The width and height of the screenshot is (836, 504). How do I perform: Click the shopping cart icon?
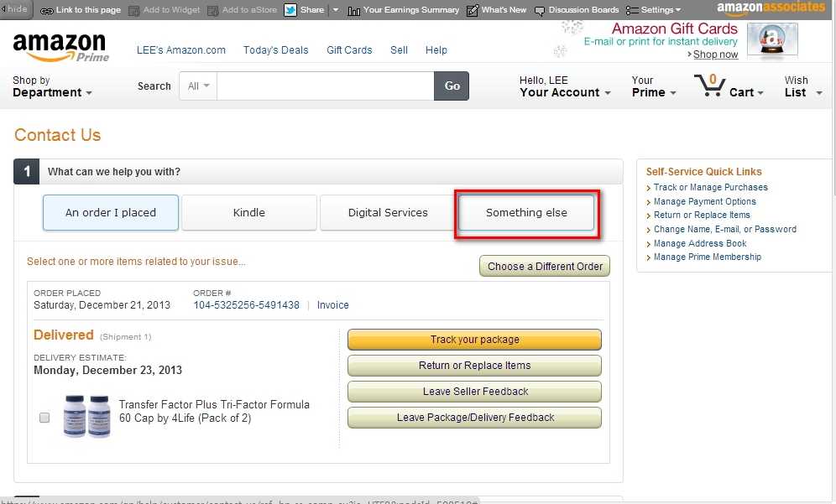[x=709, y=86]
